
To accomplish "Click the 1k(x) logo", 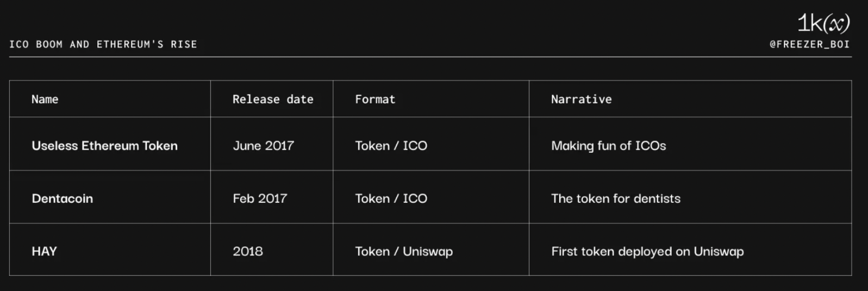I will click(823, 23).
